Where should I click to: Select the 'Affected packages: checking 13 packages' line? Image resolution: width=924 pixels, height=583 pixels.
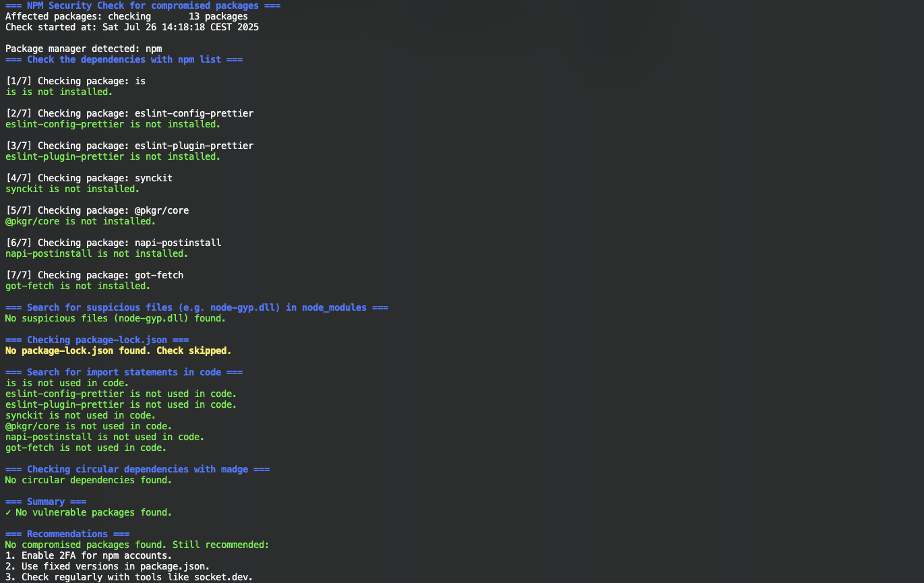click(127, 16)
